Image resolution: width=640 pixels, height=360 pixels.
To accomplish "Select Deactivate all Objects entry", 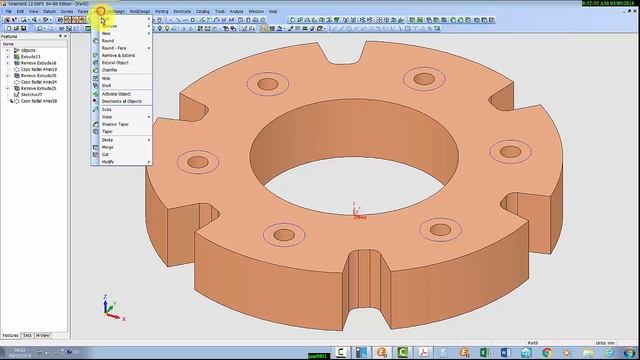I will click(x=122, y=101).
